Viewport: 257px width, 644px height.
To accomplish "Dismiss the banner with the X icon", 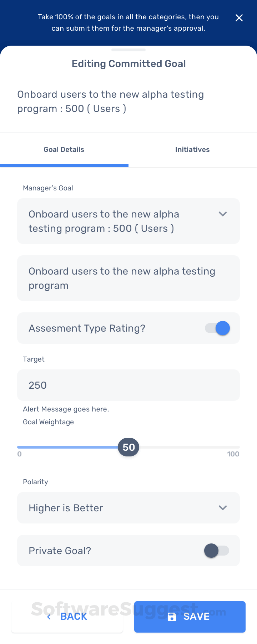I will 239,18.
